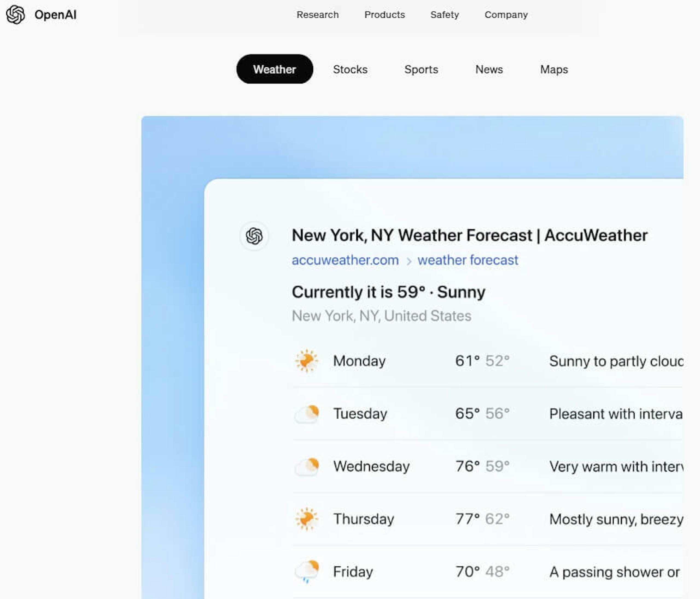700x599 pixels.
Task: Select the Friday row label
Action: pyautogui.click(x=353, y=572)
